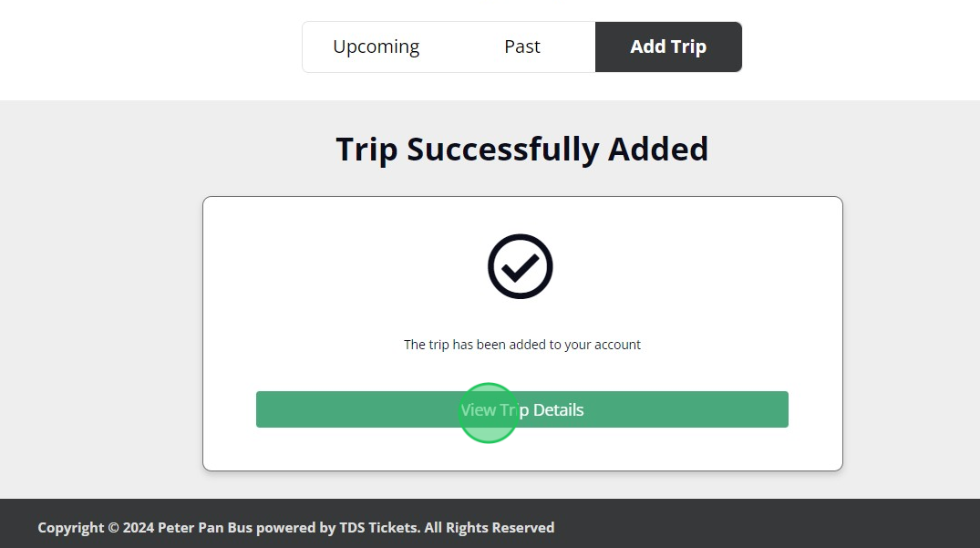Image resolution: width=980 pixels, height=548 pixels.
Task: Click "The trip" in the confirmation message
Action: tap(427, 345)
